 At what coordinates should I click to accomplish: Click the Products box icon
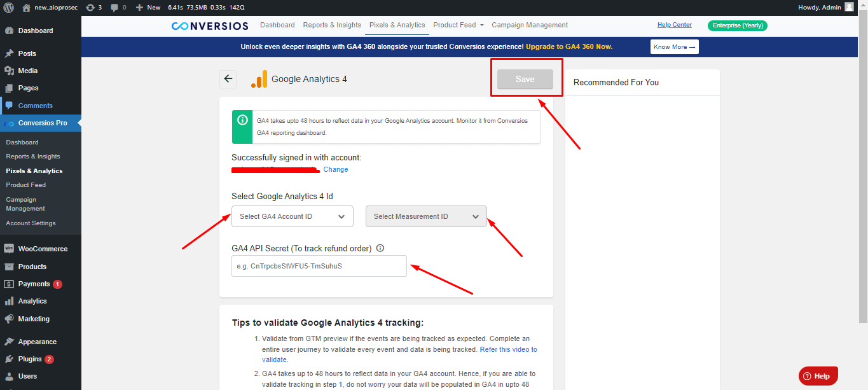tap(9, 267)
